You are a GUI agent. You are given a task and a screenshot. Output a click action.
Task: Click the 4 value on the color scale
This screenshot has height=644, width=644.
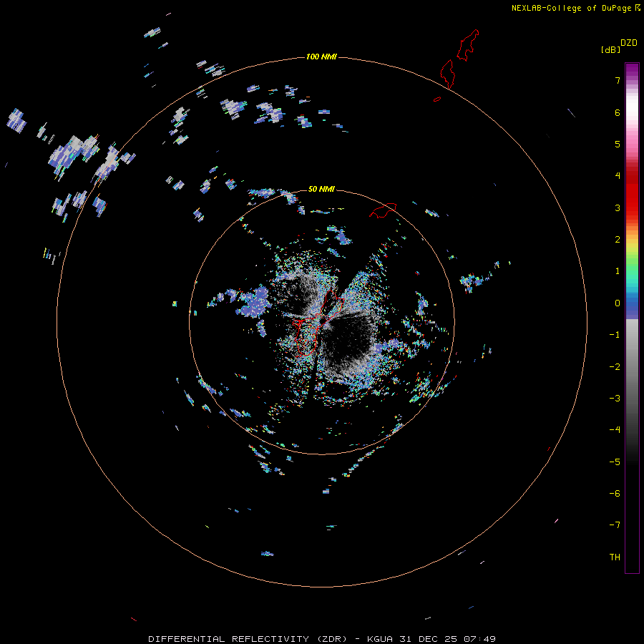coord(618,176)
